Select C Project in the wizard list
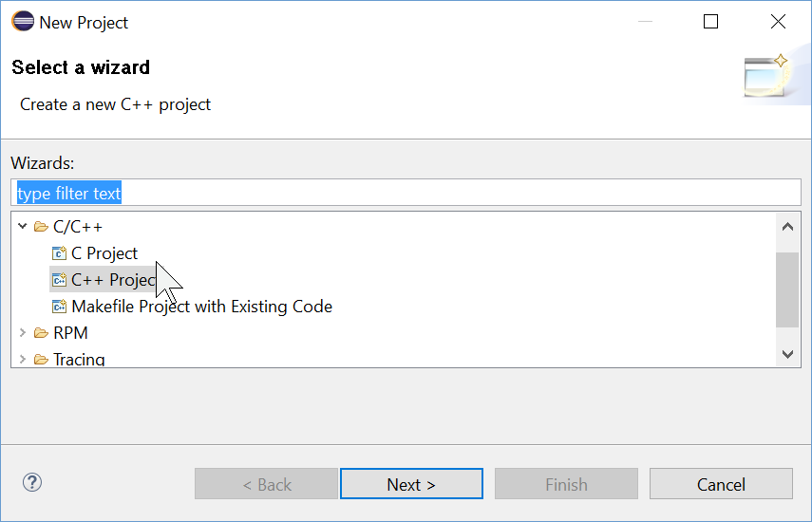The height and width of the screenshot is (522, 812). click(104, 253)
